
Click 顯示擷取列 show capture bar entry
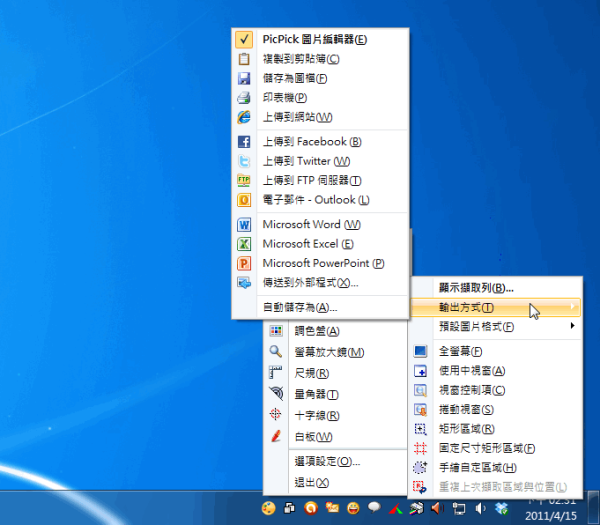coord(476,288)
